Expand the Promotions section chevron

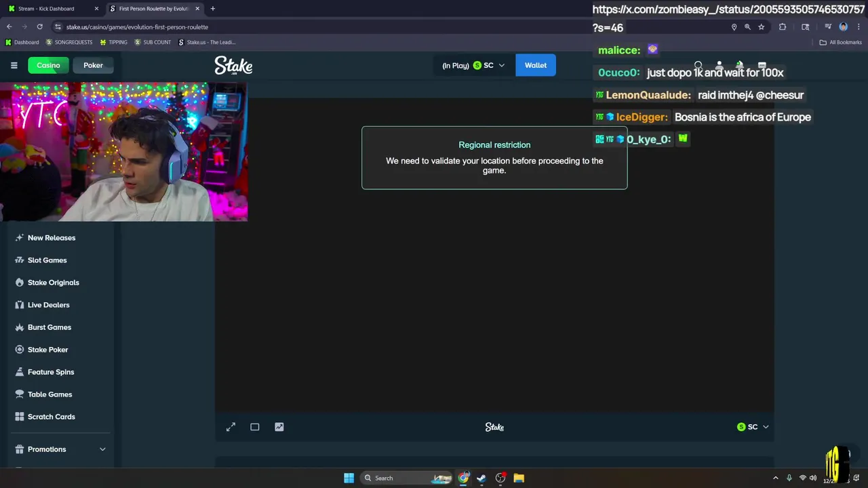[x=102, y=449]
